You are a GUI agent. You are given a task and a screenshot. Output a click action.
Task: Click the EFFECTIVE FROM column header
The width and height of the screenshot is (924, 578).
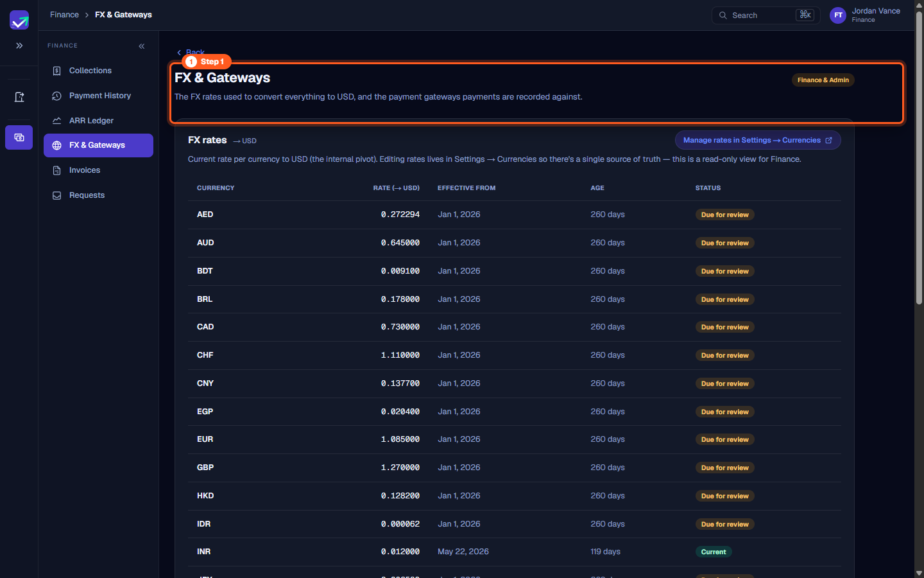466,188
